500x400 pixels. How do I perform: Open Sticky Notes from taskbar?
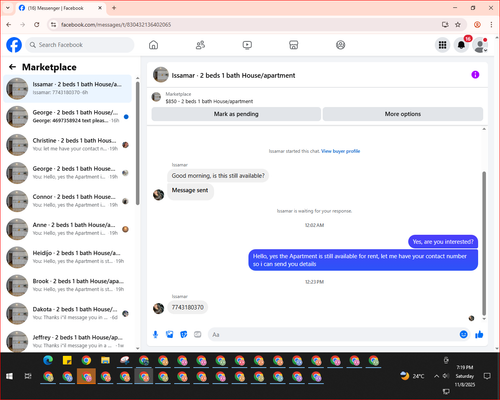coord(67,360)
